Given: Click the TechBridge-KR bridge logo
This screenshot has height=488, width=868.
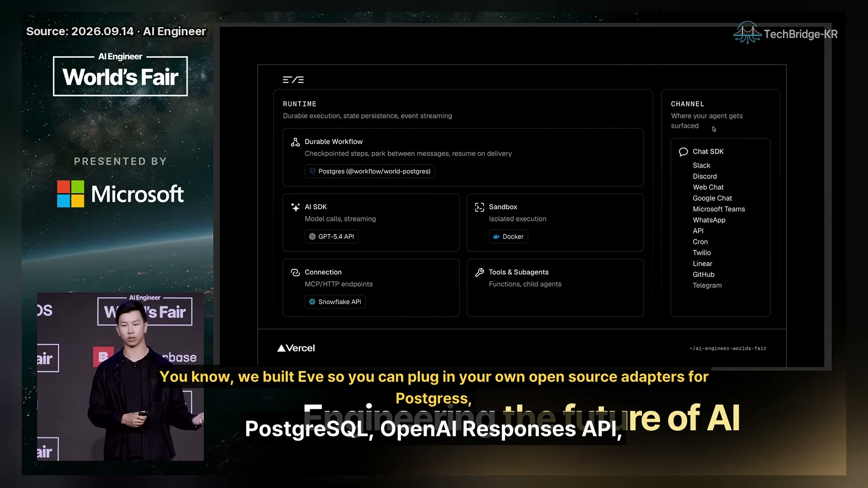Looking at the screenshot, I should pyautogui.click(x=747, y=33).
